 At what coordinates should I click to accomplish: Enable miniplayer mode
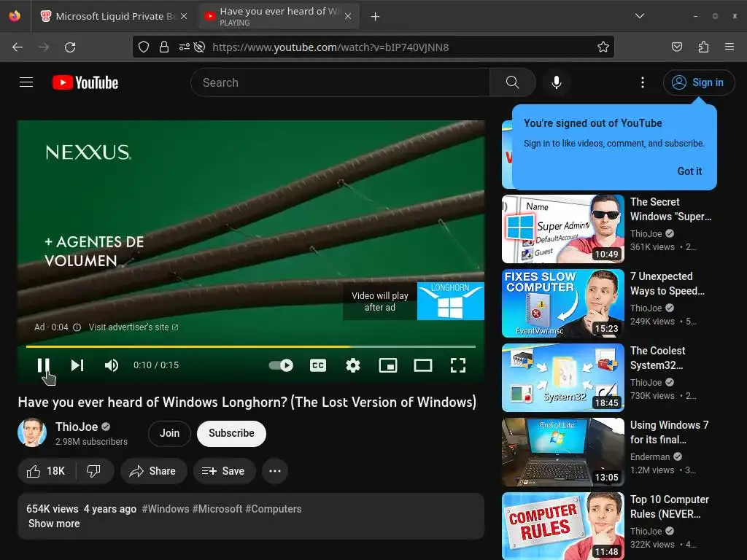tap(388, 365)
